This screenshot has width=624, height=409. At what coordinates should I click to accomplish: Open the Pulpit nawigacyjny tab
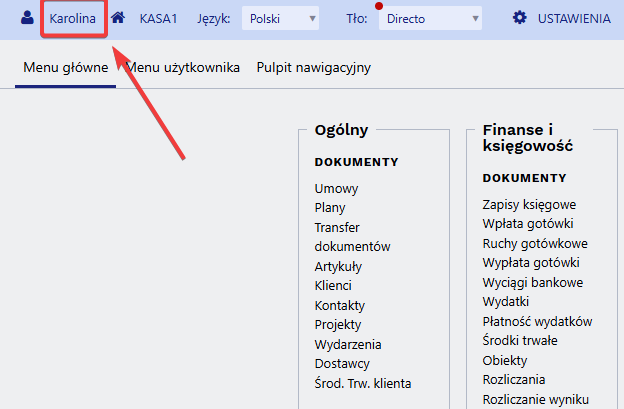coord(313,68)
